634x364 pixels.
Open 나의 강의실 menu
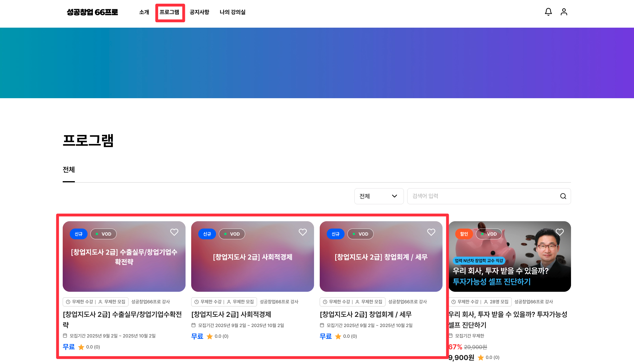coord(232,12)
